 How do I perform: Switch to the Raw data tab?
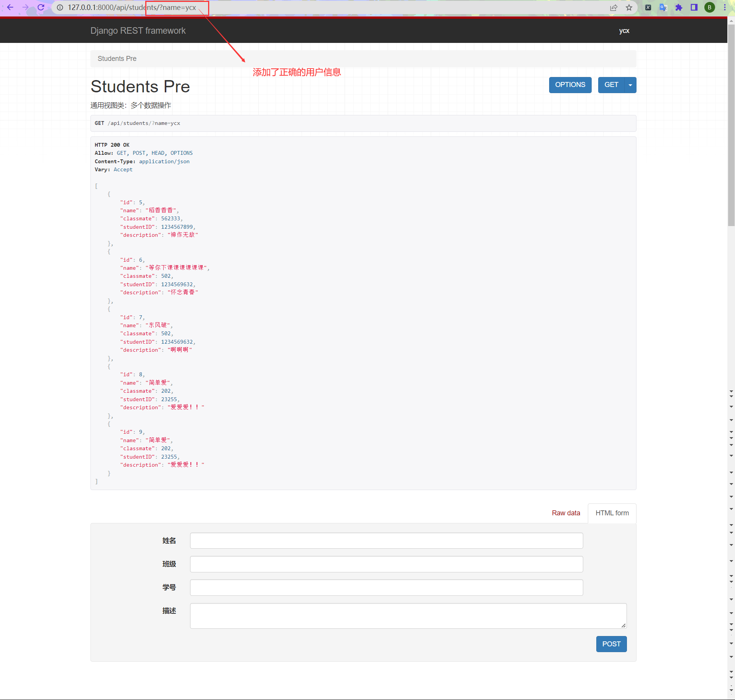566,513
